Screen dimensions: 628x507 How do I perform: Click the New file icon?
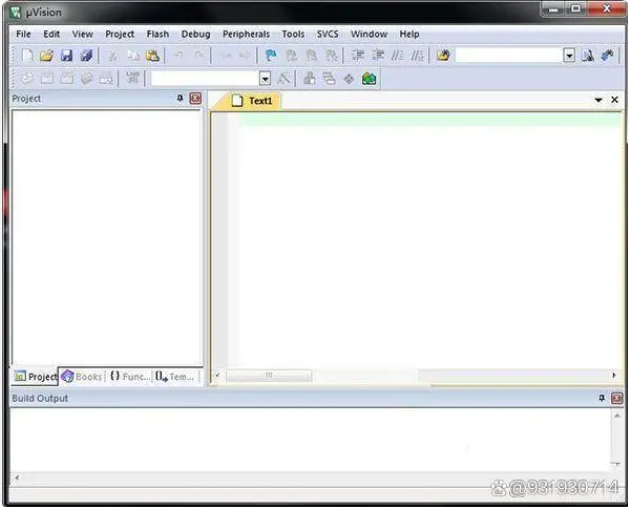[x=27, y=56]
